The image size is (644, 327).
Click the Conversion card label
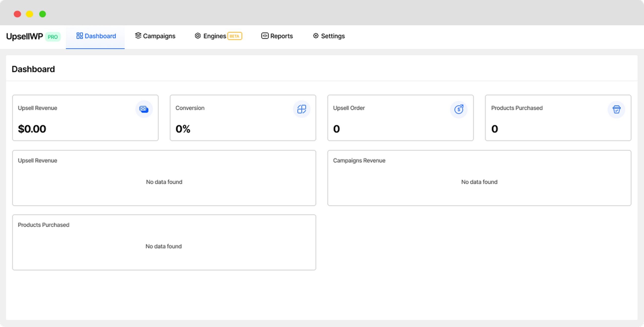coord(190,108)
